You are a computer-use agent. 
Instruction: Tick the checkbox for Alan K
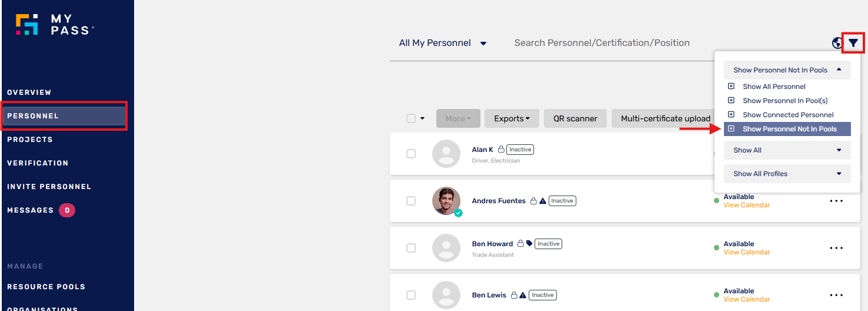pyautogui.click(x=411, y=154)
